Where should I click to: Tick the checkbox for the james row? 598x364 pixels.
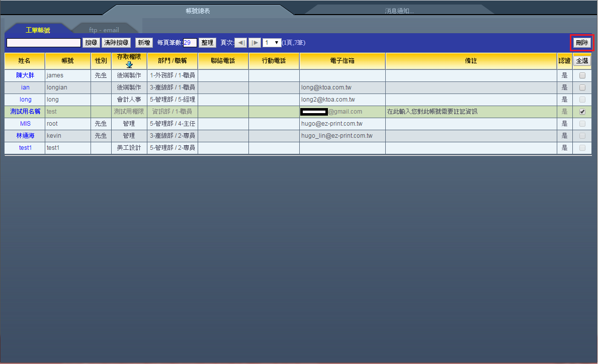pos(582,75)
